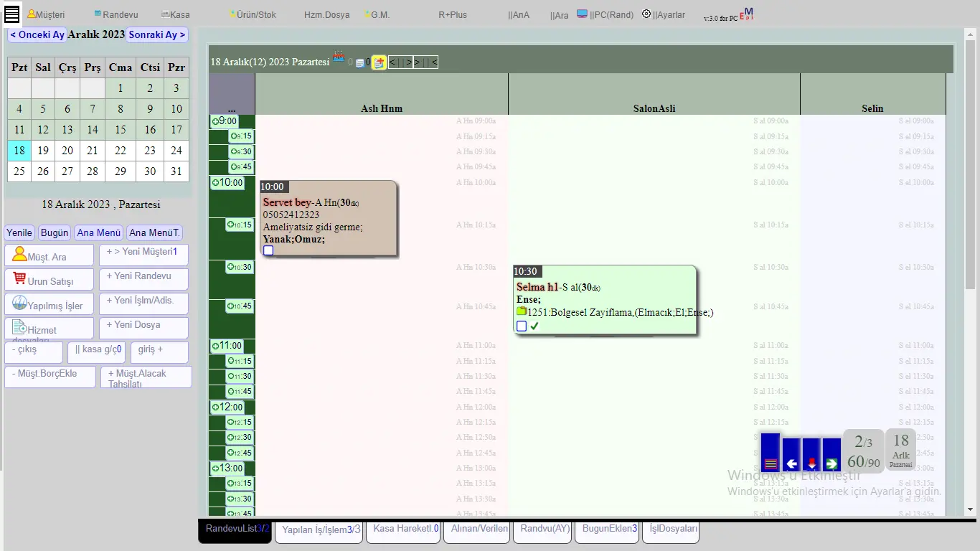Click the yellow add-appointment icon in schedule header
This screenshot has width=980, height=551.
coord(379,62)
